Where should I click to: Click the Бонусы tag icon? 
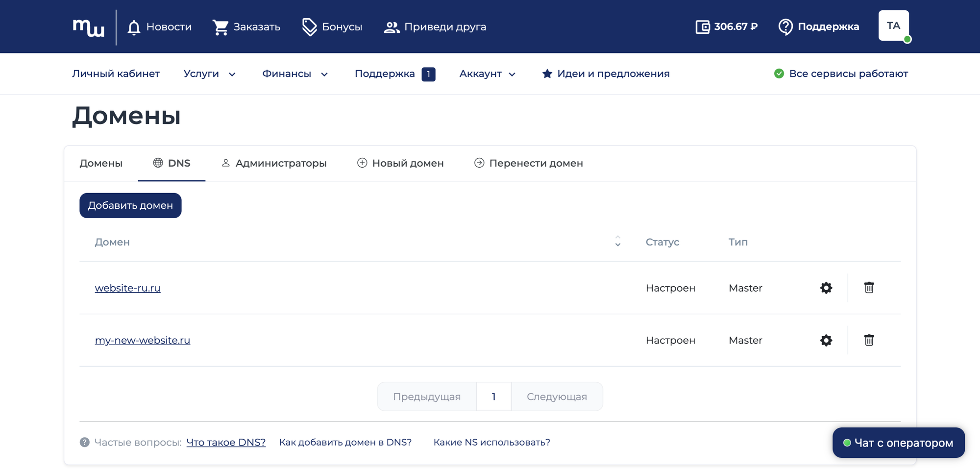(309, 27)
